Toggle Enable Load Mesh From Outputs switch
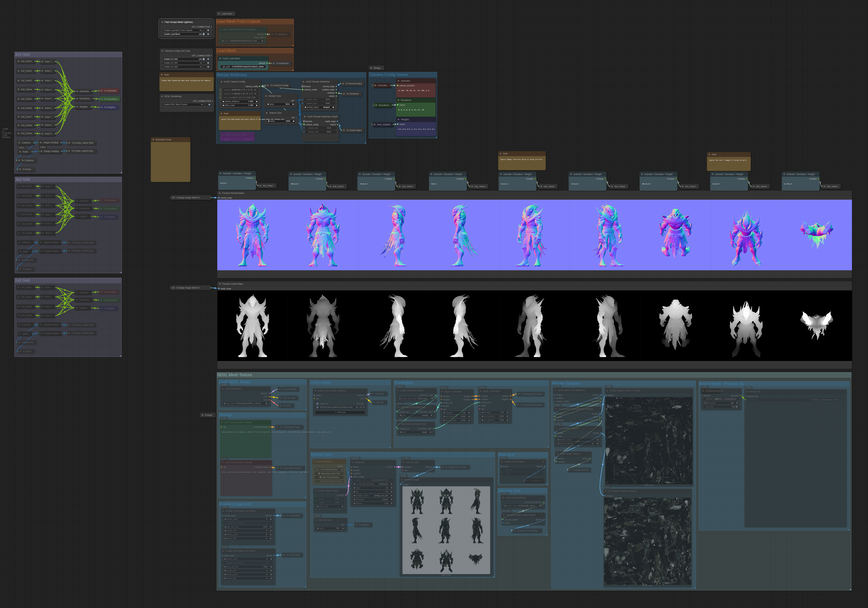This screenshot has height=608, width=868. 204,30
